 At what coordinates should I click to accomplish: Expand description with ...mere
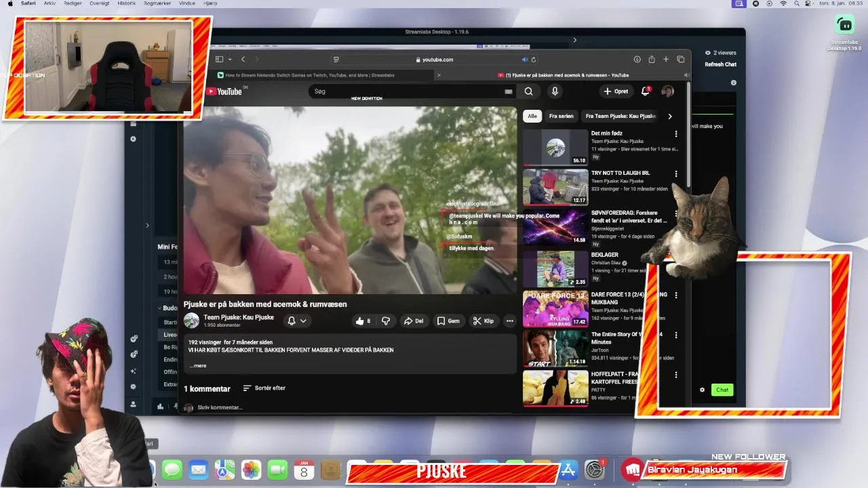point(198,366)
